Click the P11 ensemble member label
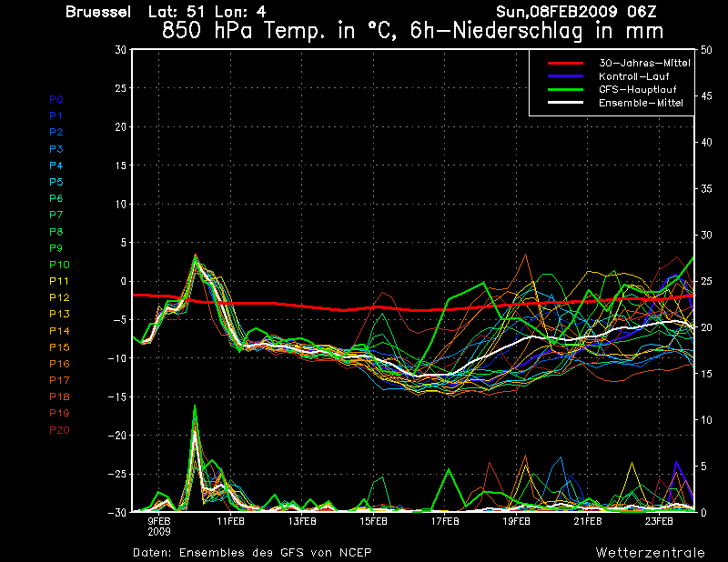Image resolution: width=728 pixels, height=562 pixels. click(x=59, y=281)
